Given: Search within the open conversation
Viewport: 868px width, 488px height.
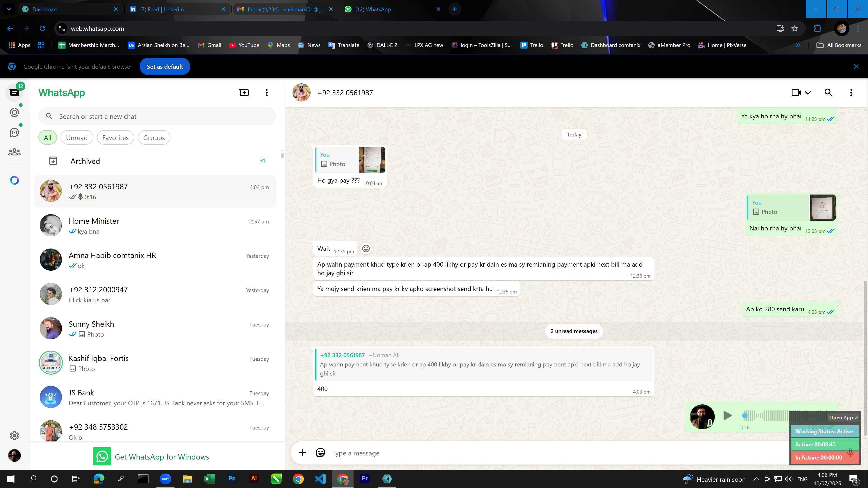Looking at the screenshot, I should tap(828, 93).
